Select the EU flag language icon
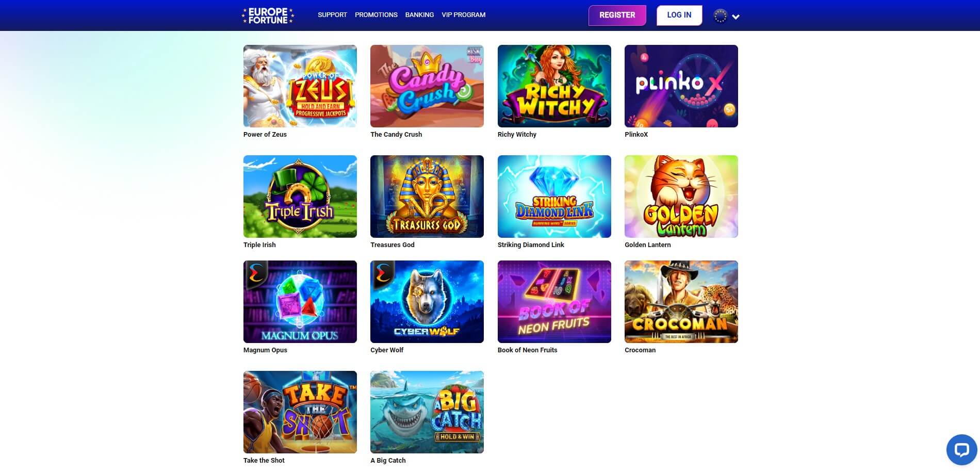This screenshot has height=473, width=980. [720, 16]
